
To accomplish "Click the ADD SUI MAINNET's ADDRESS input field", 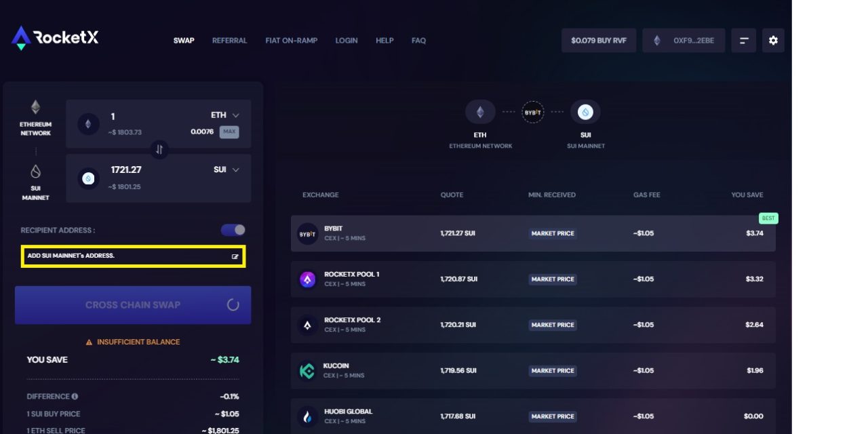I will pyautogui.click(x=122, y=256).
